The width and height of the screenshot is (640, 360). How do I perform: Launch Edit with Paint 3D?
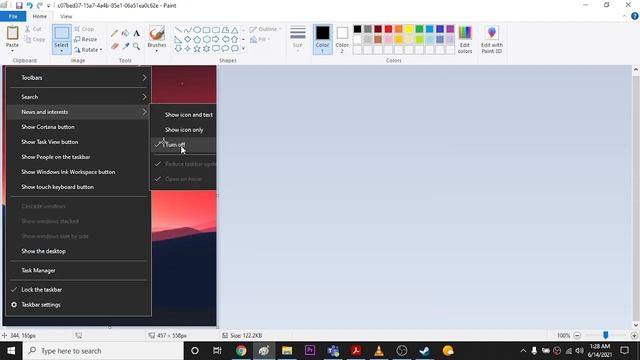(x=491, y=39)
